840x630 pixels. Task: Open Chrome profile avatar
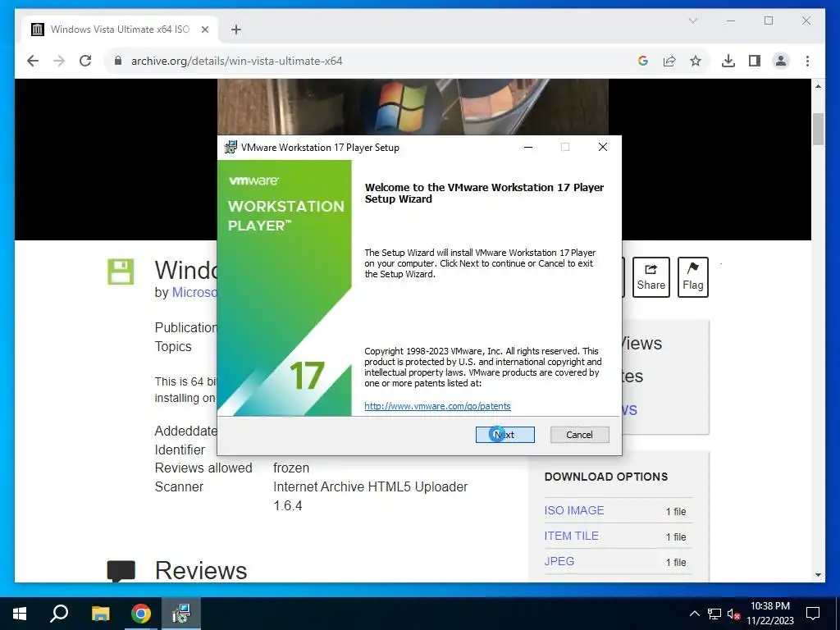pyautogui.click(x=781, y=61)
